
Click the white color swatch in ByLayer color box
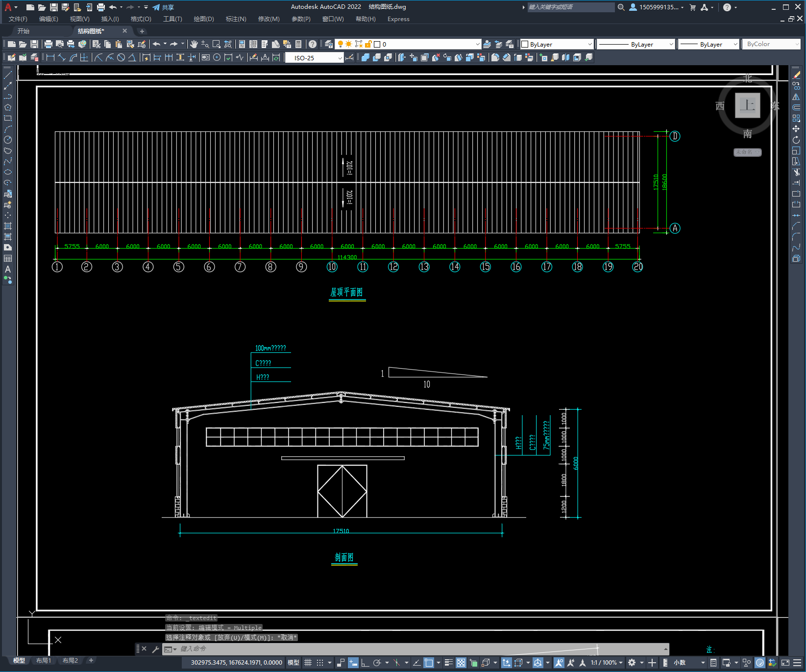click(x=525, y=44)
